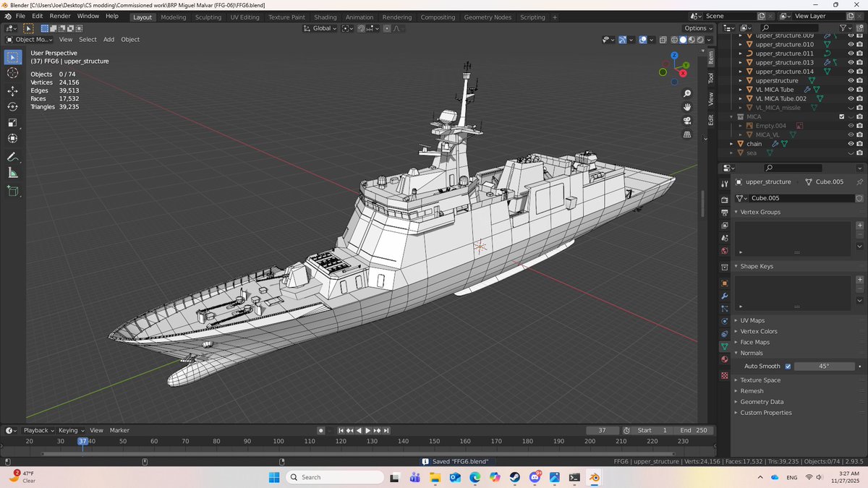Open Object Mode dropdown

pos(29,40)
